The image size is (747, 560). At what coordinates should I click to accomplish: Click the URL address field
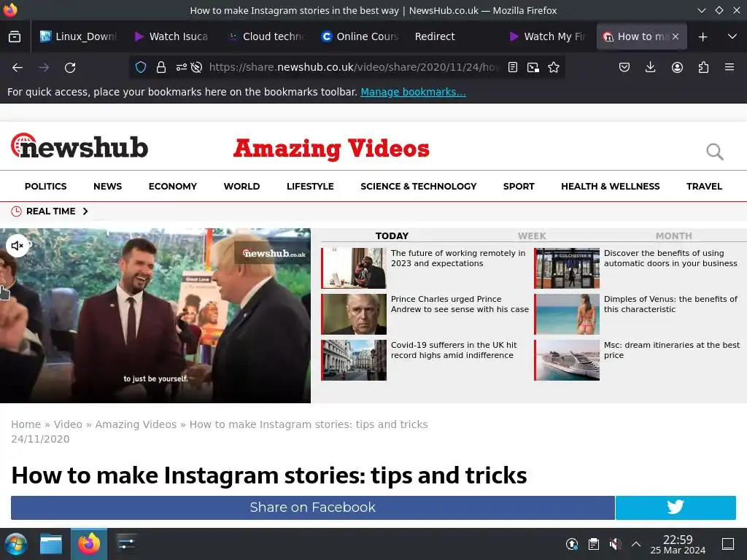(x=354, y=67)
